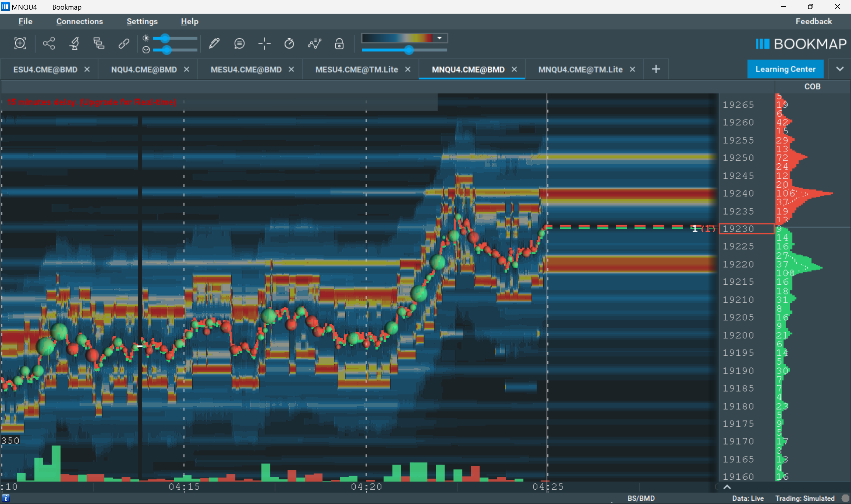
Task: Open the heatmap color scheme dropdown
Action: point(439,38)
